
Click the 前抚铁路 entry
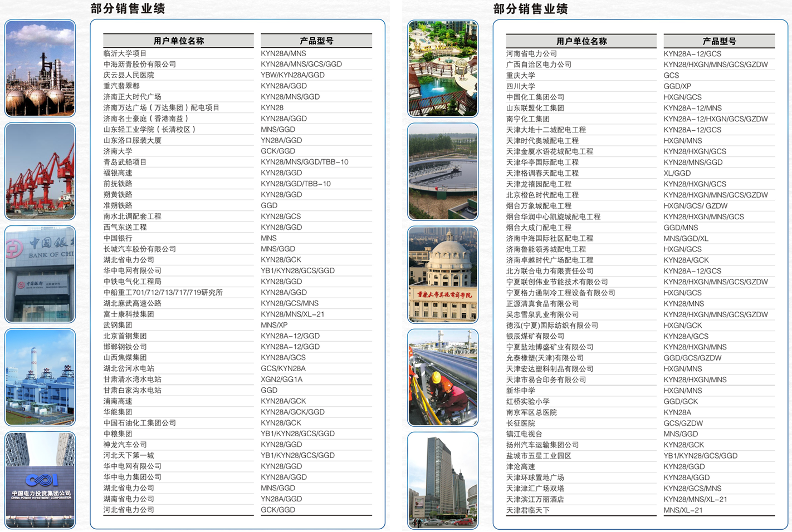coord(118,184)
